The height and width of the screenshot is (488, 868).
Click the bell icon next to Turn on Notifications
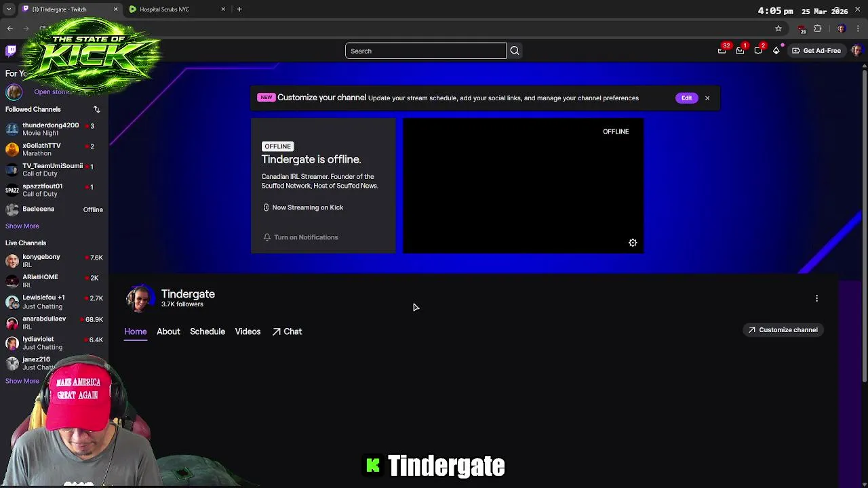pos(267,237)
